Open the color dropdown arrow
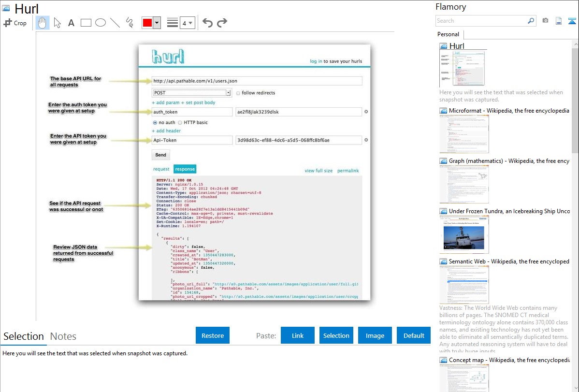This screenshot has height=392, width=579. pos(157,23)
